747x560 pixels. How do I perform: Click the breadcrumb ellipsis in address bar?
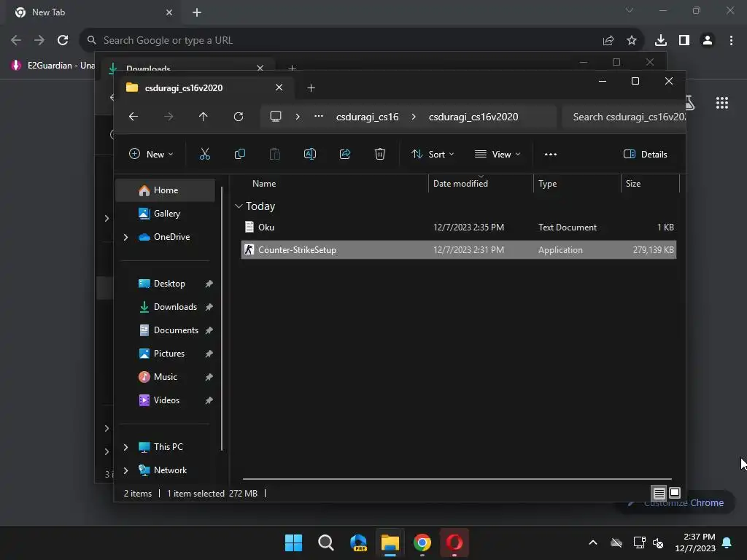(319, 117)
